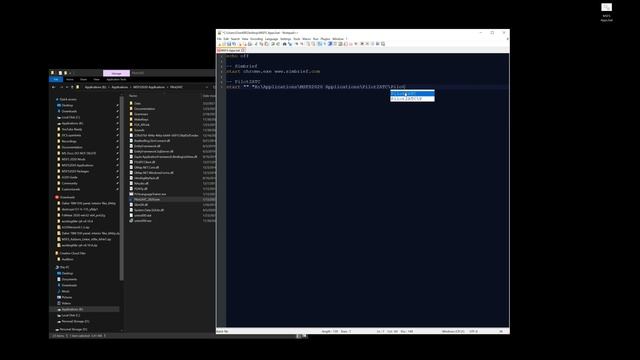Sort files by the Name column header

[x=133, y=96]
